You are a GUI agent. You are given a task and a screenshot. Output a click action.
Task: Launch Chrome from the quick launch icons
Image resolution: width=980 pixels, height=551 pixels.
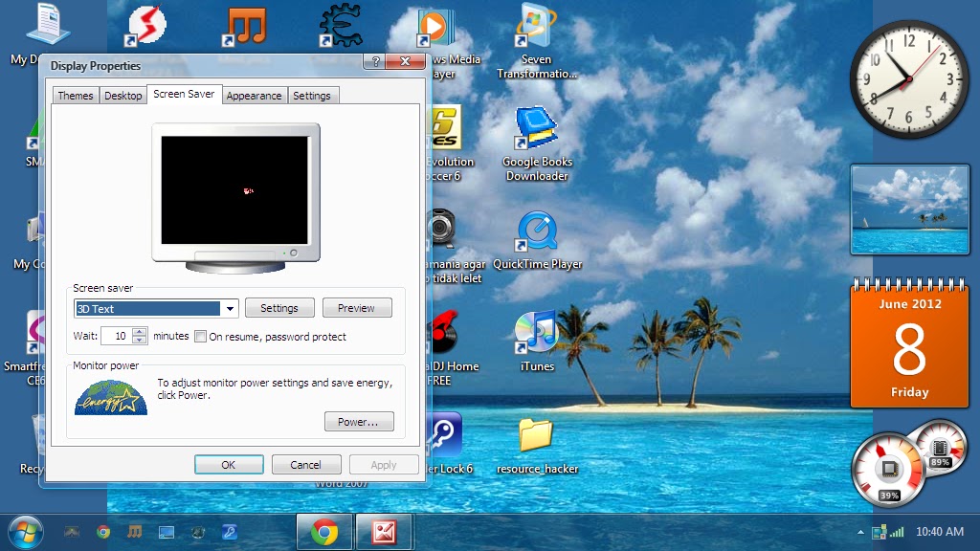pyautogui.click(x=103, y=532)
